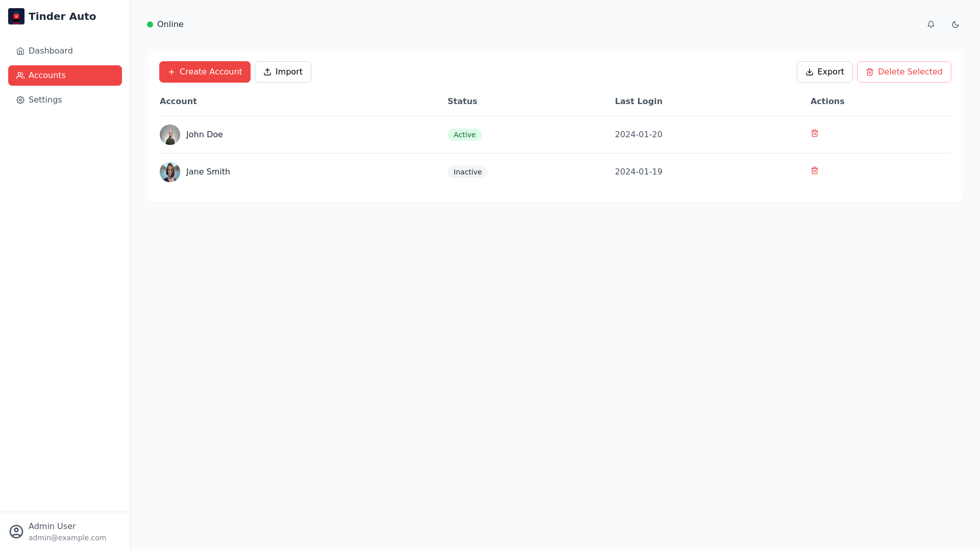Click the Active status badge

click(464, 135)
